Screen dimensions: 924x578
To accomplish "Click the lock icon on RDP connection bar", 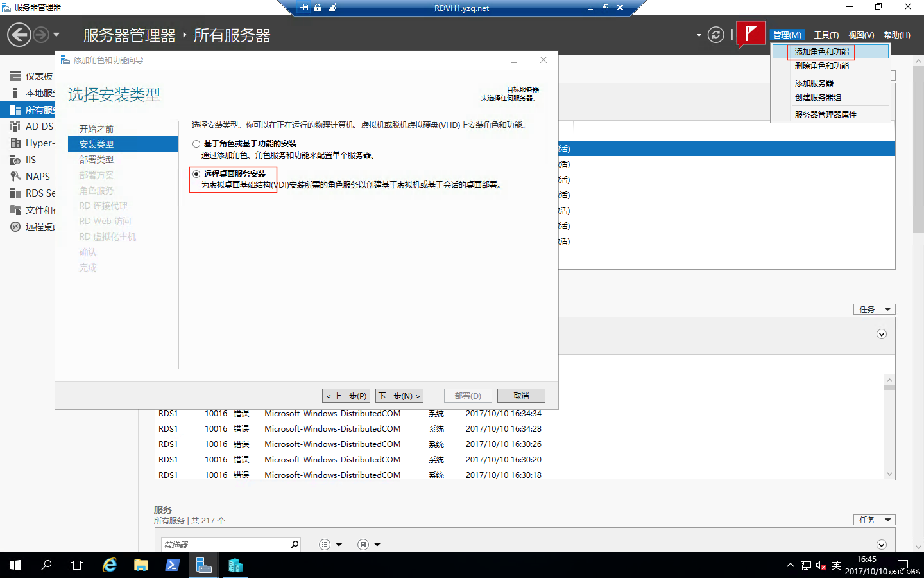I will tap(318, 7).
